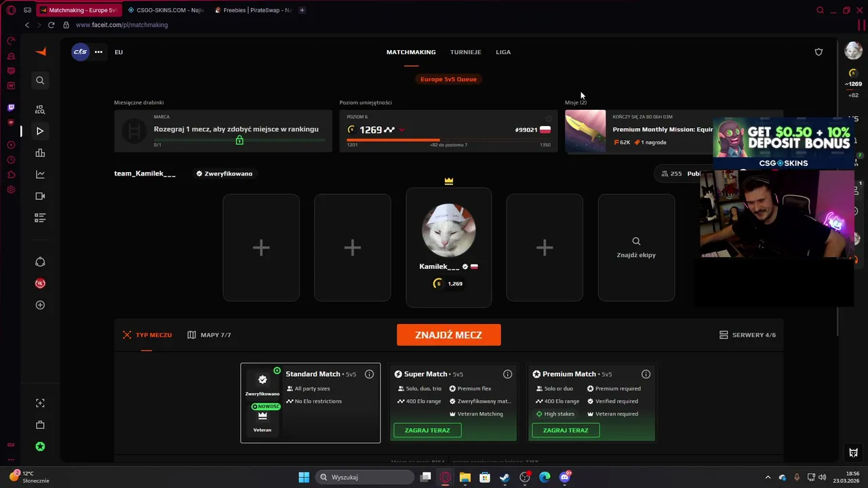Screen dimensions: 868x488
Task: Click ZAGRAJ TERAZ under Premium Match
Action: pyautogui.click(x=566, y=430)
